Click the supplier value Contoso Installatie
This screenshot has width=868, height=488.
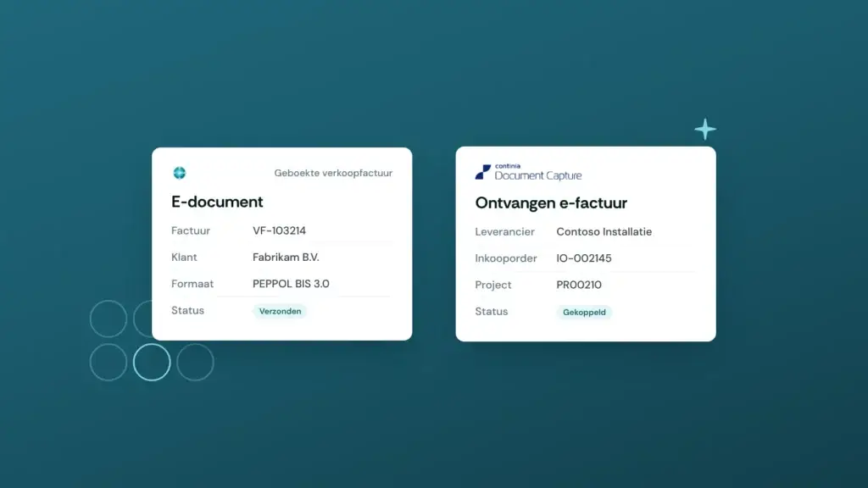pos(604,232)
